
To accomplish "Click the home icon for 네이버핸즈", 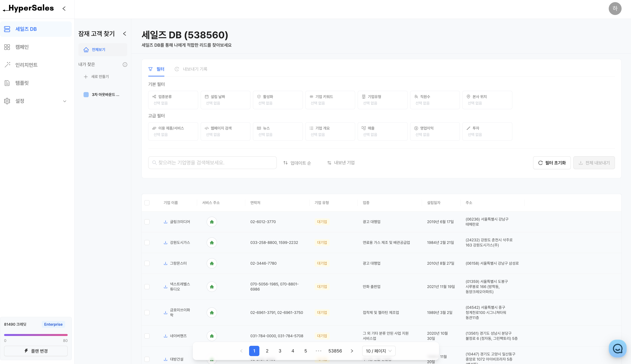I will point(211,336).
